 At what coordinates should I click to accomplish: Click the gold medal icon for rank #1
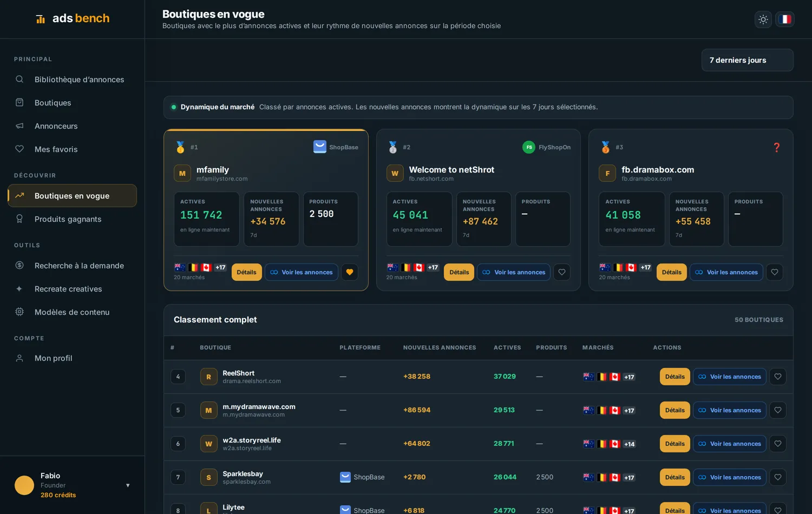[x=180, y=147]
